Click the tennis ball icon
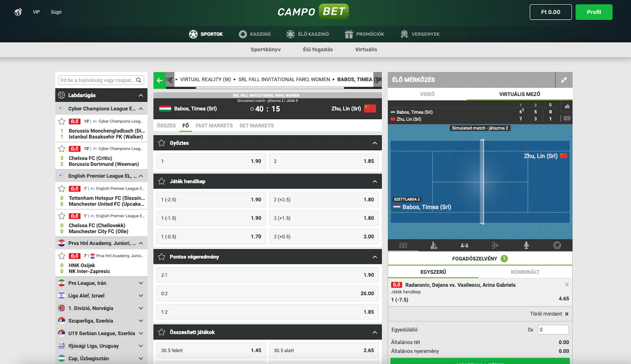 point(558,245)
